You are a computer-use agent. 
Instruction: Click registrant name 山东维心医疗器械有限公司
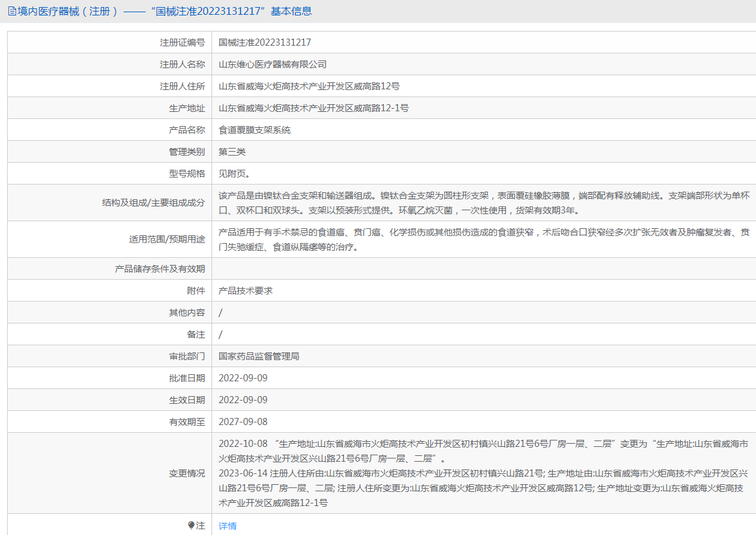pos(273,64)
